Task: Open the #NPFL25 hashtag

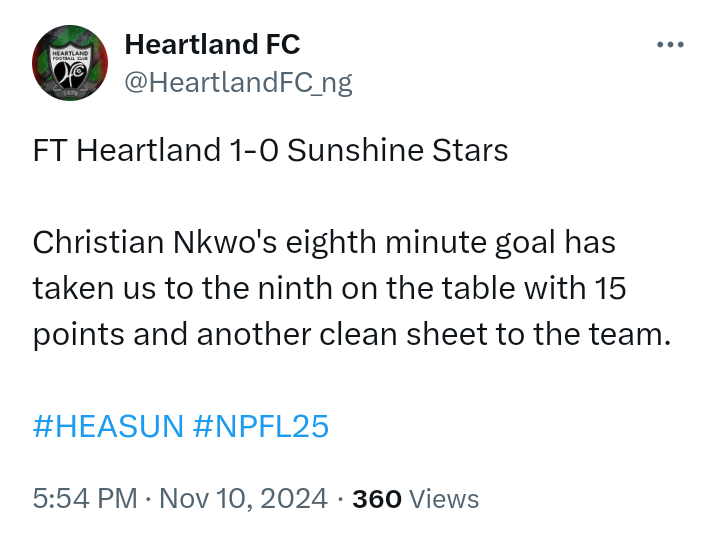Action: click(x=260, y=427)
